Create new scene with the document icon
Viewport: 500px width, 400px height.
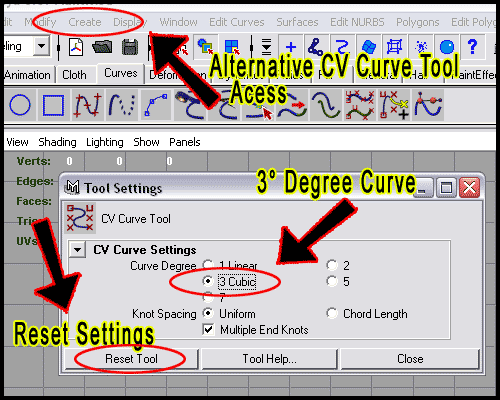[x=76, y=47]
